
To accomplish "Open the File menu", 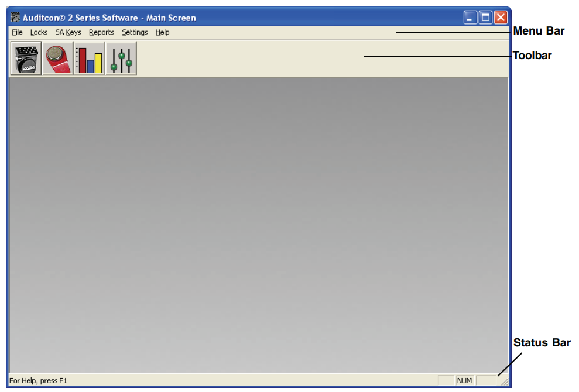I will pyautogui.click(x=17, y=32).
